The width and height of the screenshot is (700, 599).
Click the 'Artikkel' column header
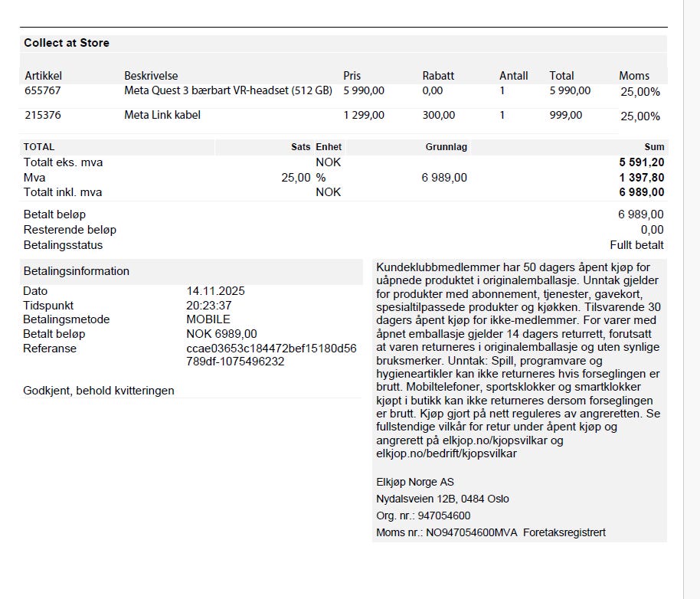pyautogui.click(x=44, y=76)
